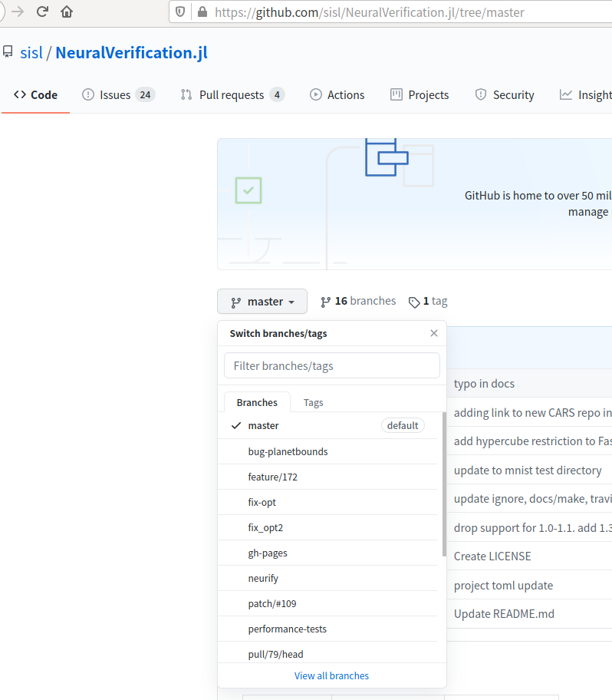Click the padlock site security icon
Screen dimensions: 612x700
pos(202,12)
